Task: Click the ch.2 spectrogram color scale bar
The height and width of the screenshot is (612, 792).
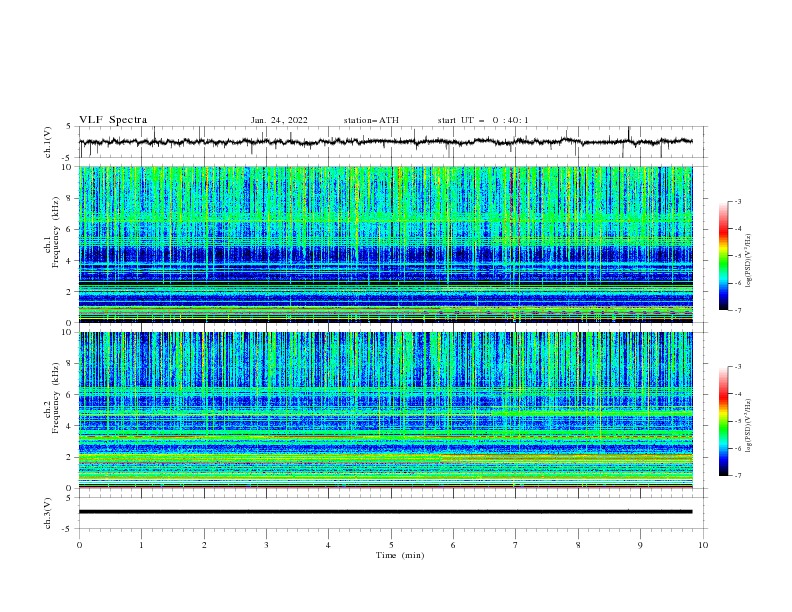Action: 724,421
